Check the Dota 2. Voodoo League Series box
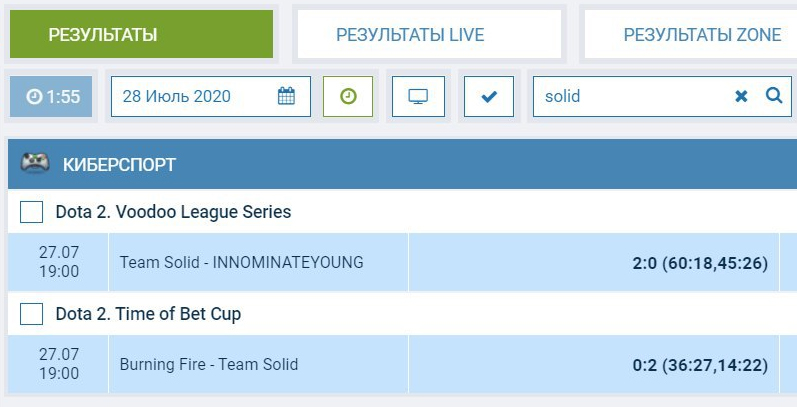Image resolution: width=797 pixels, height=407 pixels. pyautogui.click(x=32, y=212)
